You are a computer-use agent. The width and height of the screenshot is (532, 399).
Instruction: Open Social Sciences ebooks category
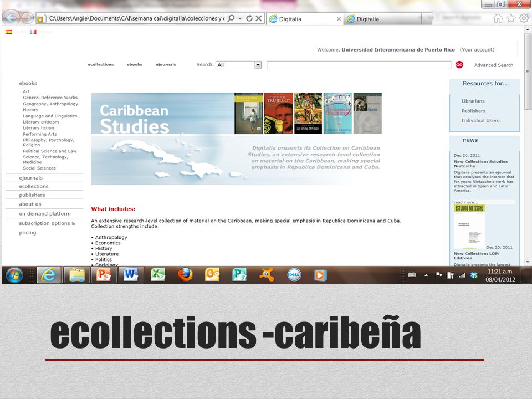coord(39,168)
